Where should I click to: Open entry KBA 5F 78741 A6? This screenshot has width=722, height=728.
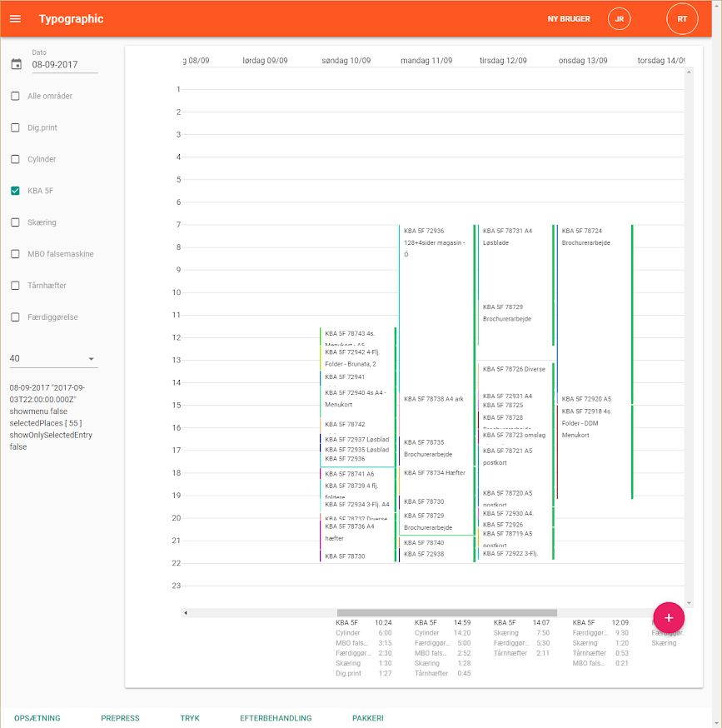click(x=356, y=474)
